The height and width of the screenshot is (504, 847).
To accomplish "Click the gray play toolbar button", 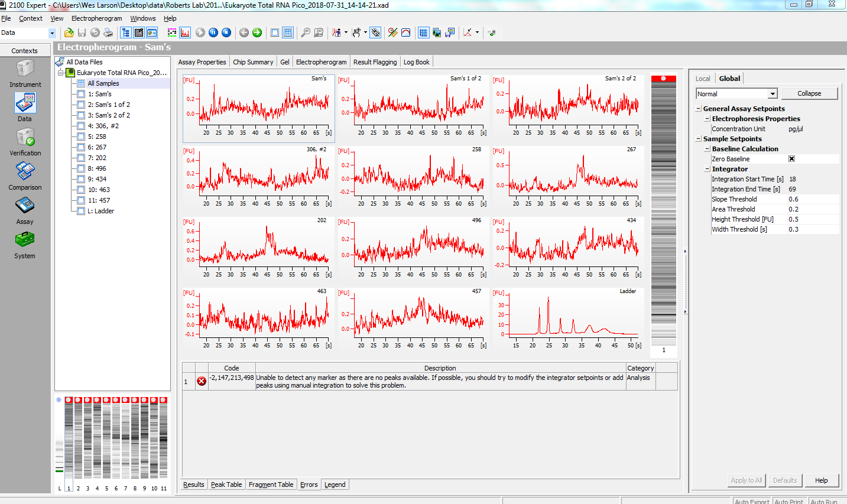I will point(200,32).
